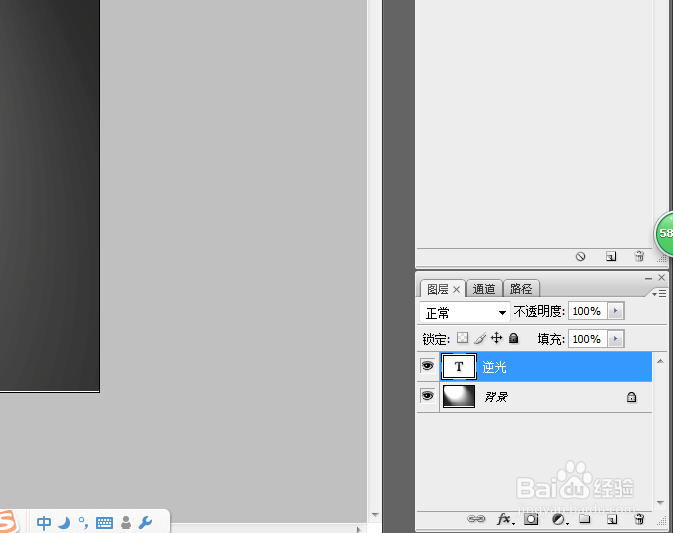The width and height of the screenshot is (673, 533).
Task: Click layers list scroll up arrow
Action: [660, 361]
